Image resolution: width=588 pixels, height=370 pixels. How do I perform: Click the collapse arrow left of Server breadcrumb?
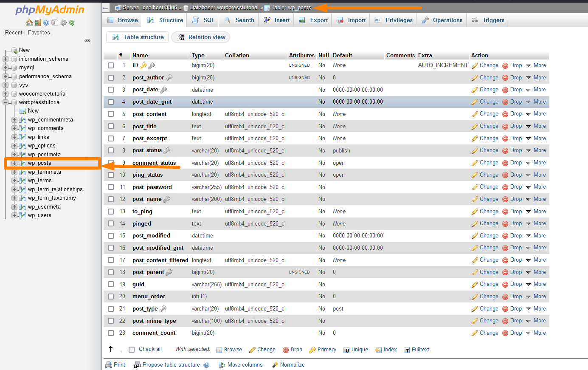[x=106, y=8]
